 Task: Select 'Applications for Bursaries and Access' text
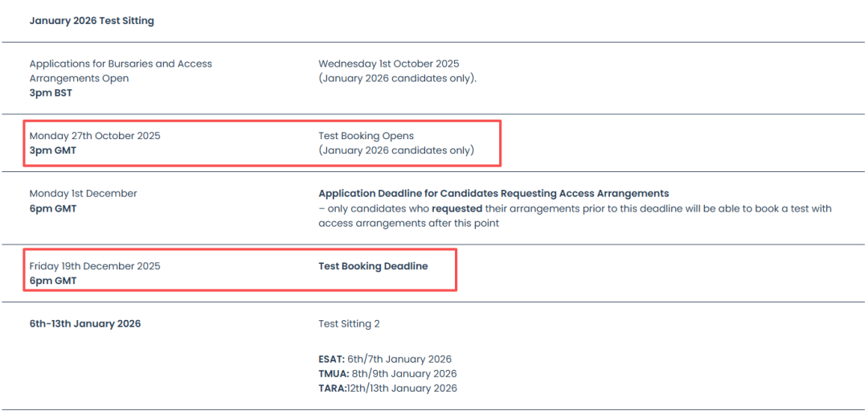(121, 64)
